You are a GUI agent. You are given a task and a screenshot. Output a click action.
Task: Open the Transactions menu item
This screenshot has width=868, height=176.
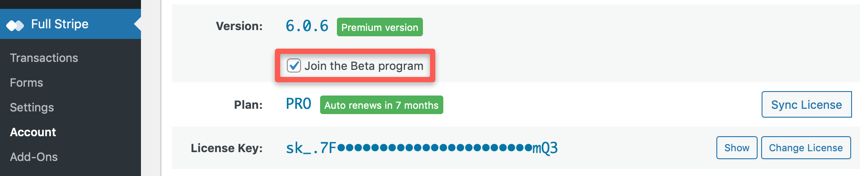click(x=44, y=58)
